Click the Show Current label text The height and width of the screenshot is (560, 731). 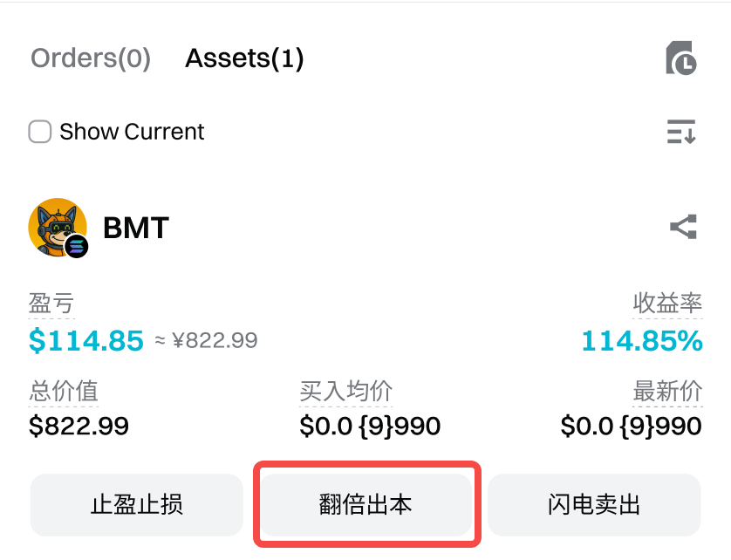132,132
